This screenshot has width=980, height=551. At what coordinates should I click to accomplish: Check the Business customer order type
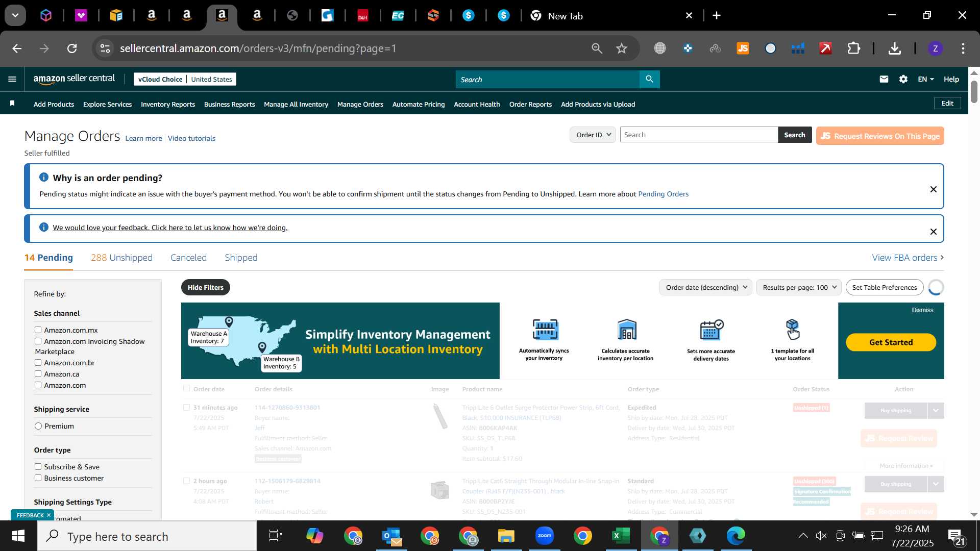coord(38,478)
